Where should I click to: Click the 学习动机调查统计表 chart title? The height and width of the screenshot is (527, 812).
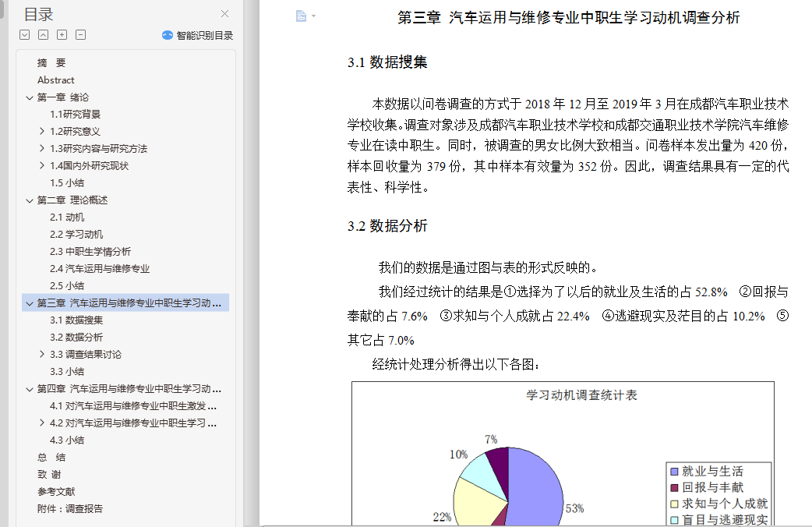581,395
